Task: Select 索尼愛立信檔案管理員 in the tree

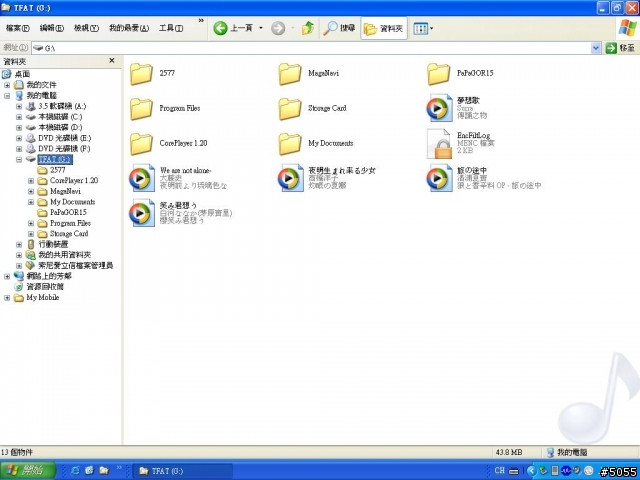Action: pos(76,265)
